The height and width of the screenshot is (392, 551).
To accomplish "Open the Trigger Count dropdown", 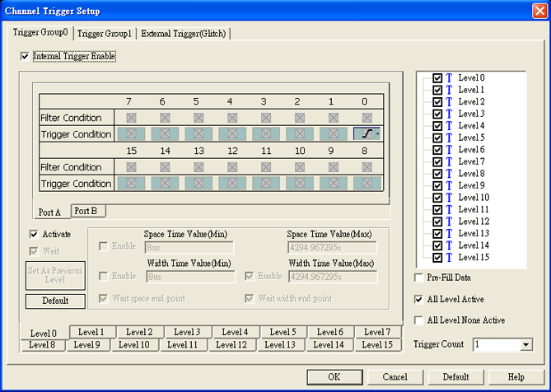I will click(525, 344).
